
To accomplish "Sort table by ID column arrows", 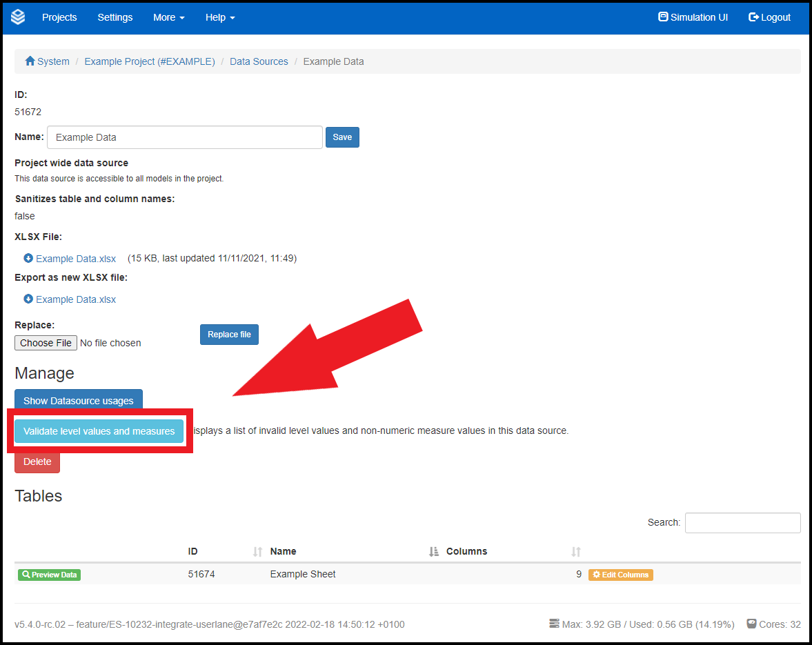I will pyautogui.click(x=257, y=552).
